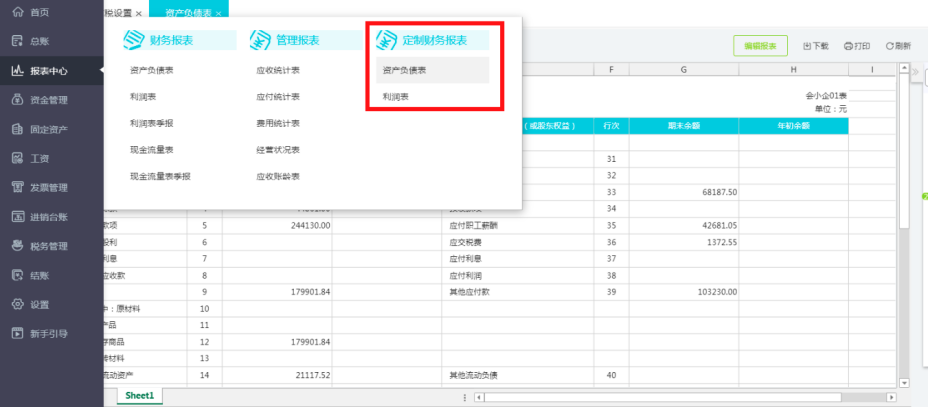Screen dimensions: 928x408
Task: Click the 应付利息 cell
Action: tap(518, 259)
